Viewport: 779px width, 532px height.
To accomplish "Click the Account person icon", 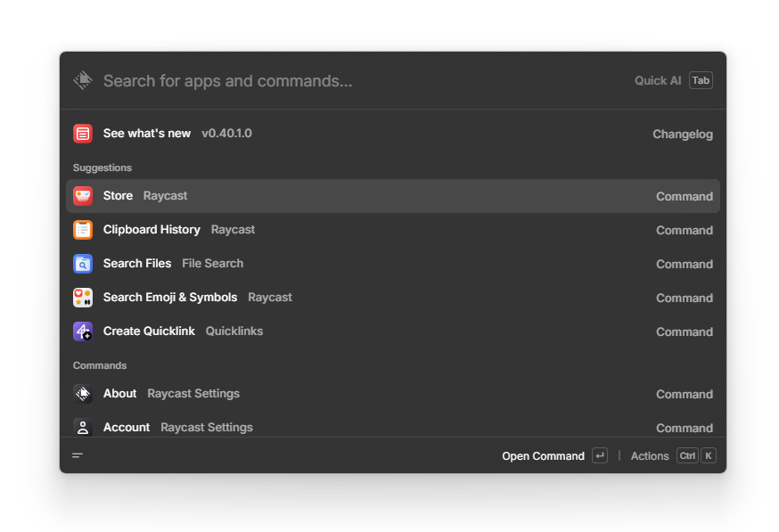I will tap(83, 427).
